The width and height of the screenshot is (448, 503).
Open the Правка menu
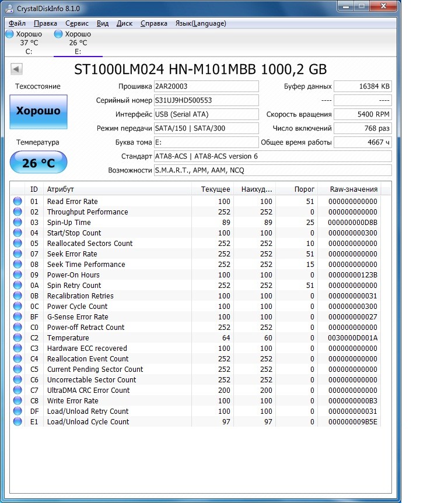click(x=45, y=23)
